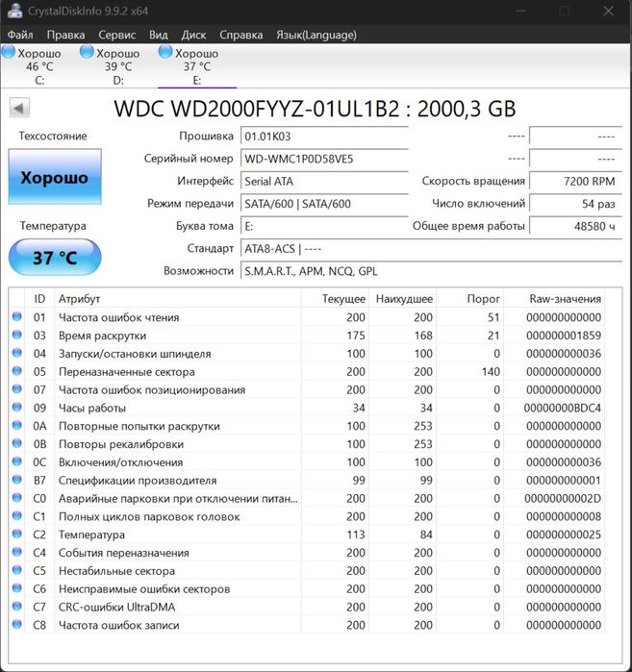
Task: Click status dot of row C6 Неисправимые ошибки секторов
Action: [x=16, y=587]
